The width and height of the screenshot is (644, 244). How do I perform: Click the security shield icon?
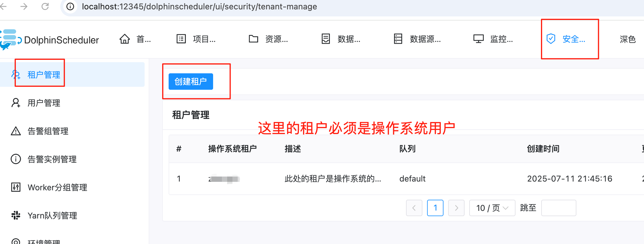tap(551, 39)
